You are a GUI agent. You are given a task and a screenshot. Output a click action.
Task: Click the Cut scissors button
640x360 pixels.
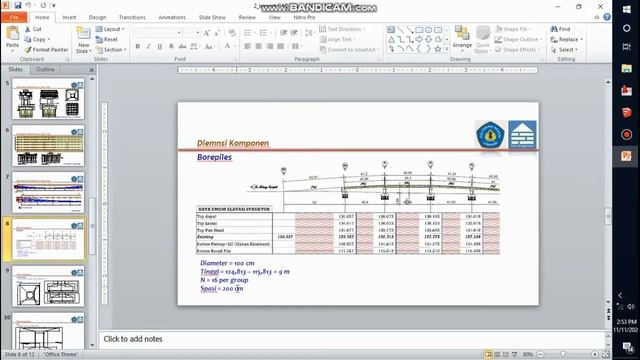[x=33, y=29]
